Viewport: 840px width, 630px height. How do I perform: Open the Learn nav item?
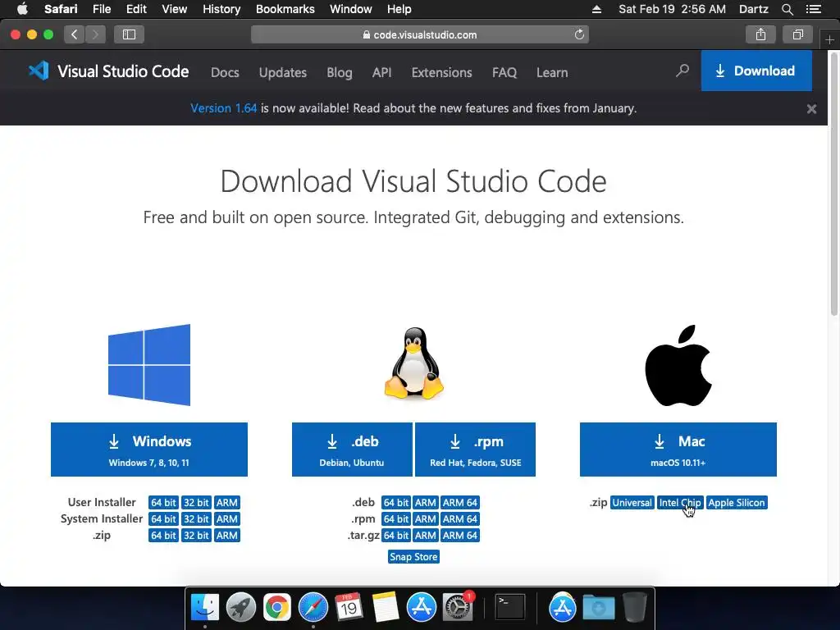tap(552, 72)
